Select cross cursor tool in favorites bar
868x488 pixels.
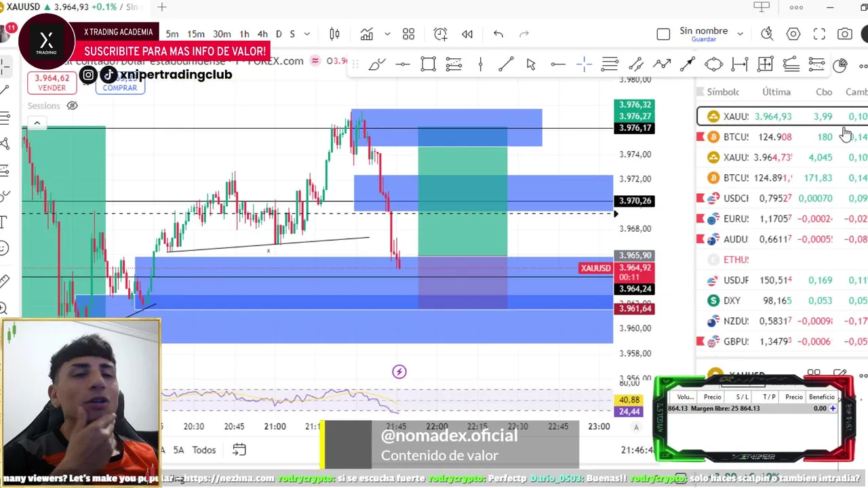(584, 64)
